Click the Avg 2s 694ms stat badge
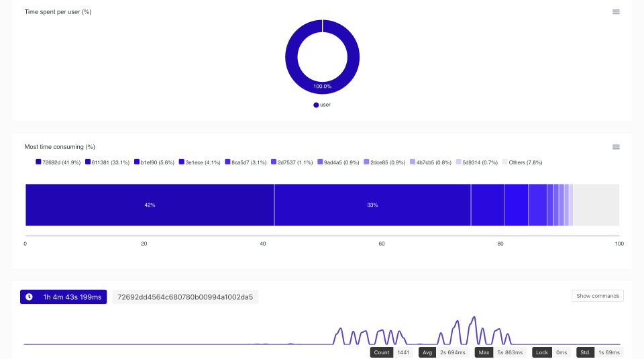 click(x=443, y=352)
